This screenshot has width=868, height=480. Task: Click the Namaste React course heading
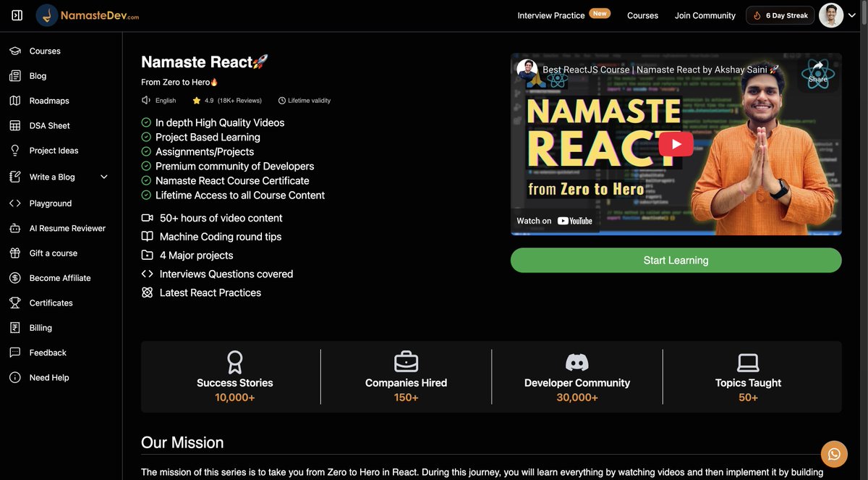coord(205,62)
